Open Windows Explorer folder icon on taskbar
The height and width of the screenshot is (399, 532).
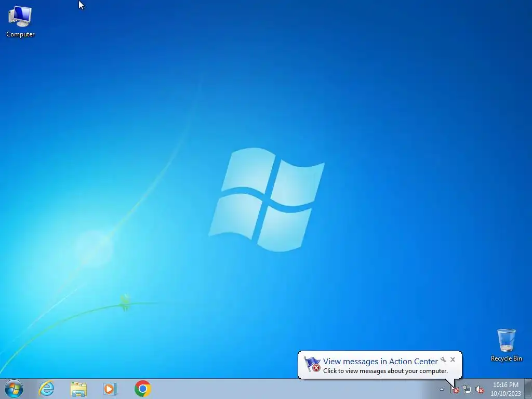[x=78, y=389]
